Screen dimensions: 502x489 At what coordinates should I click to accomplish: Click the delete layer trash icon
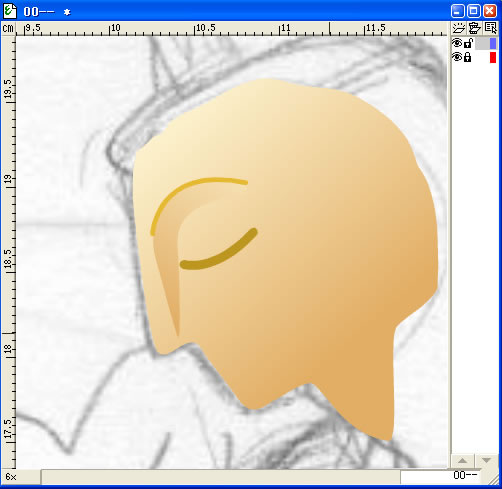pyautogui.click(x=475, y=28)
